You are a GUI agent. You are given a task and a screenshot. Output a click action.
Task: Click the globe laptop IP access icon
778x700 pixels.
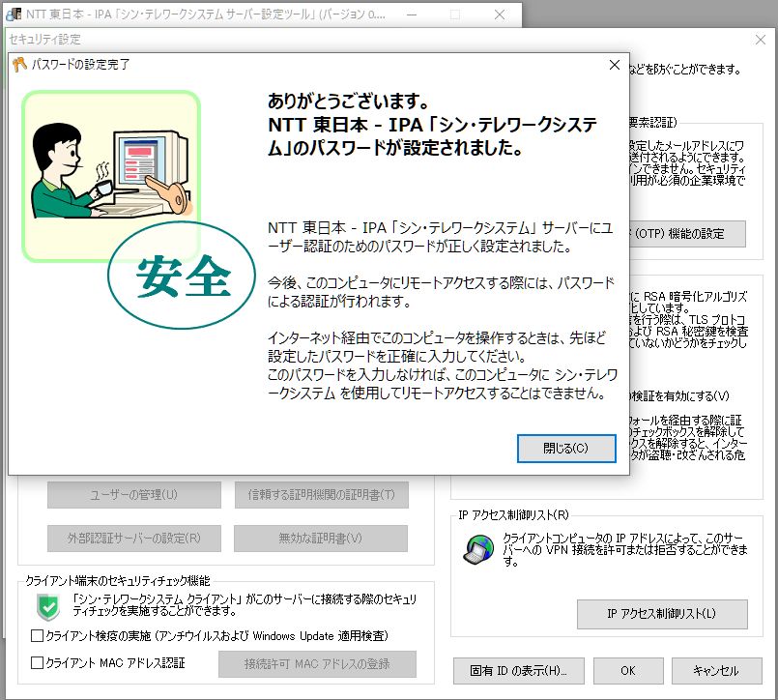tap(477, 549)
